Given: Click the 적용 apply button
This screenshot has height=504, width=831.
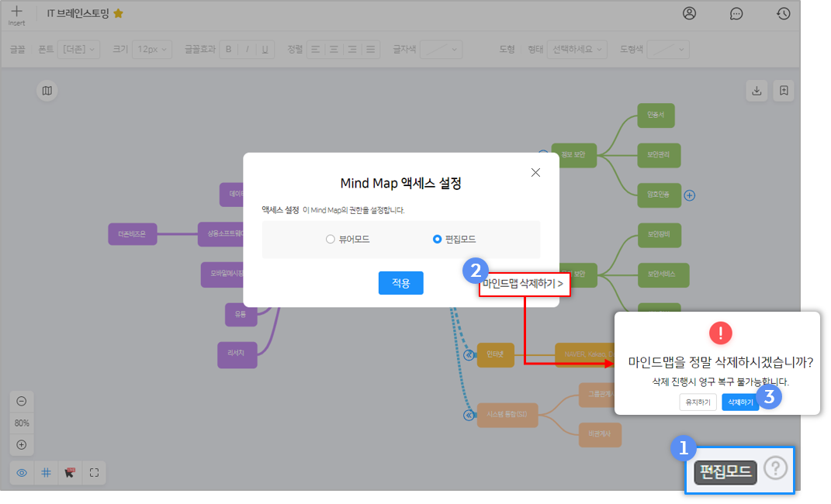Looking at the screenshot, I should coord(400,283).
